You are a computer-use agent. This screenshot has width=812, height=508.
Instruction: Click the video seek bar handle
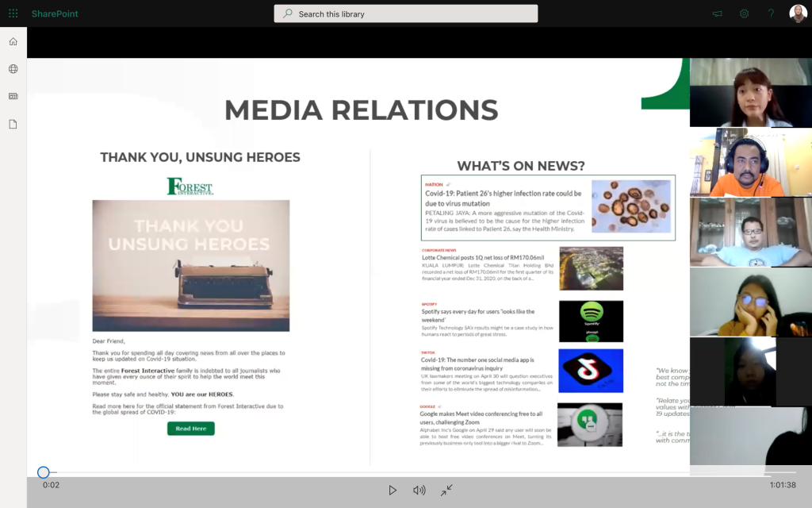click(x=44, y=472)
